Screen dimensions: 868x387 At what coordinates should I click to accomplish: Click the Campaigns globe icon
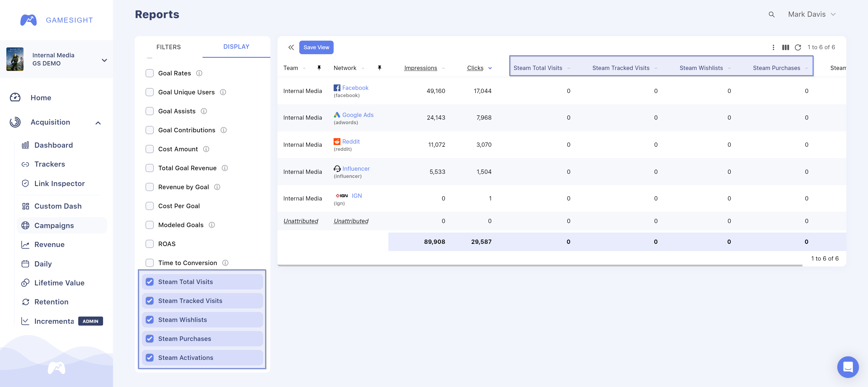(x=25, y=226)
